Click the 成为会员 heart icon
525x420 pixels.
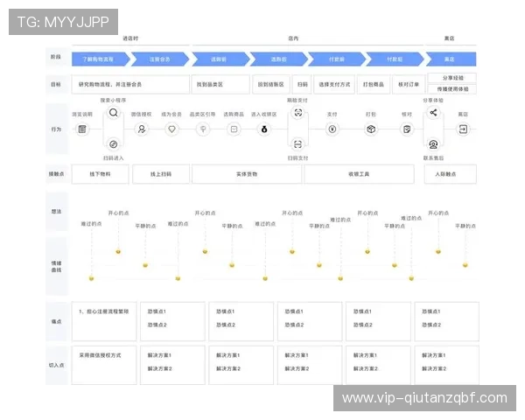click(x=171, y=129)
